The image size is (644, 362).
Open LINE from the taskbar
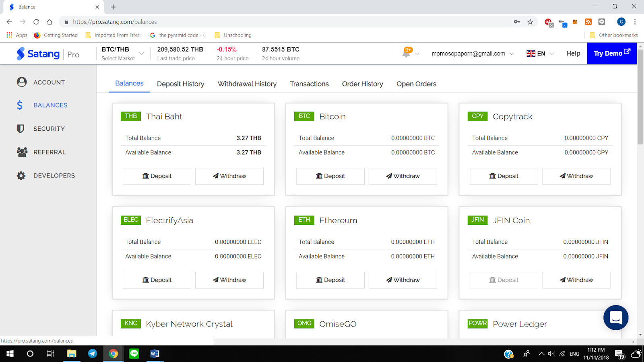(134, 354)
